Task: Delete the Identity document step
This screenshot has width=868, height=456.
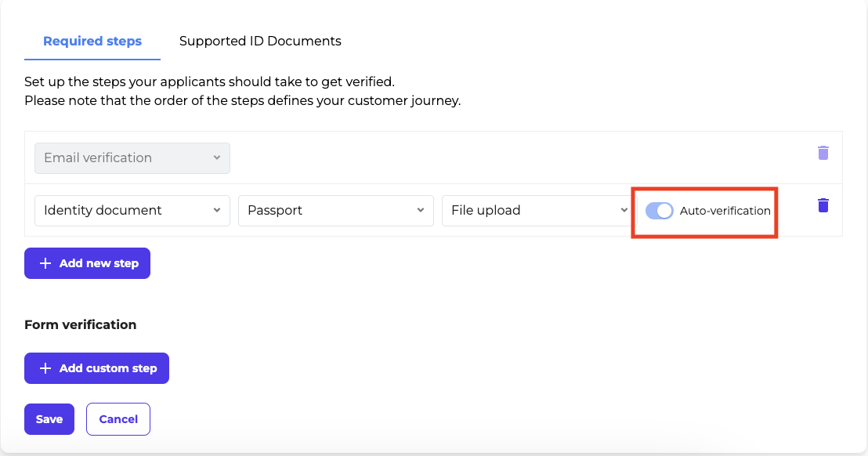Action: (823, 205)
